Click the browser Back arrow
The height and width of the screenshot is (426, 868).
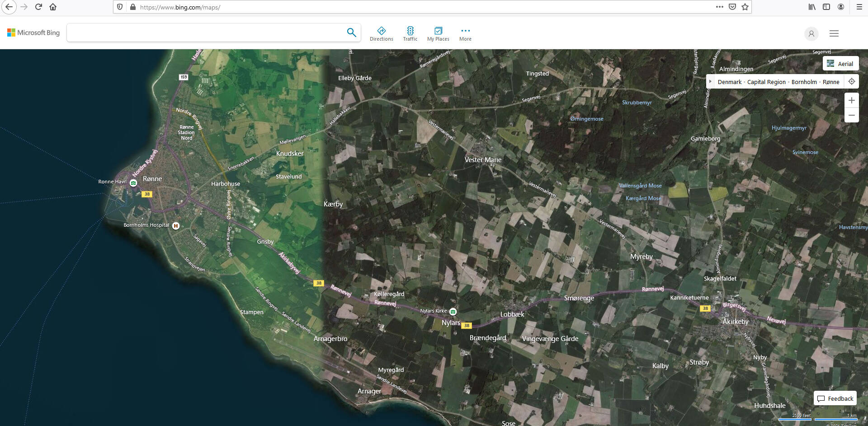(x=9, y=7)
